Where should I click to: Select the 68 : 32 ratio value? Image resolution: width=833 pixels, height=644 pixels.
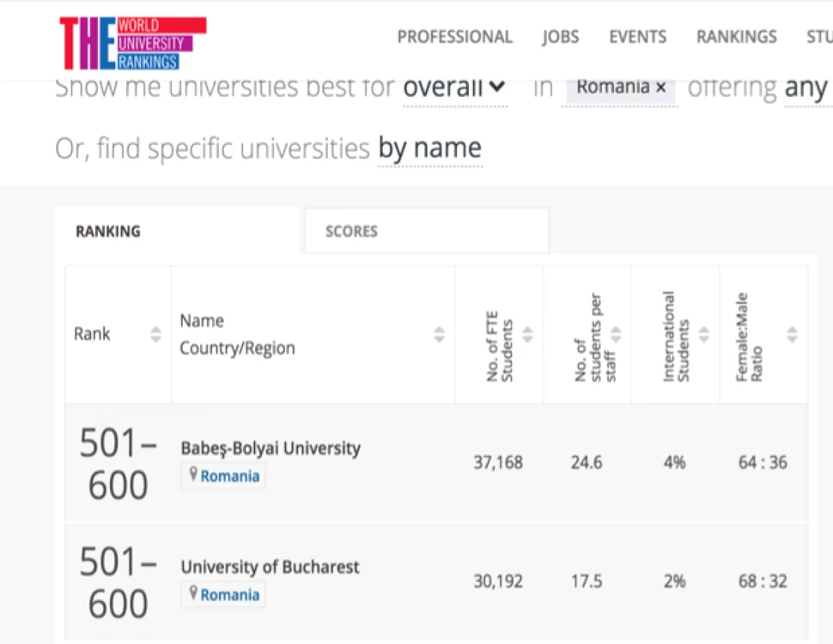coord(763,581)
